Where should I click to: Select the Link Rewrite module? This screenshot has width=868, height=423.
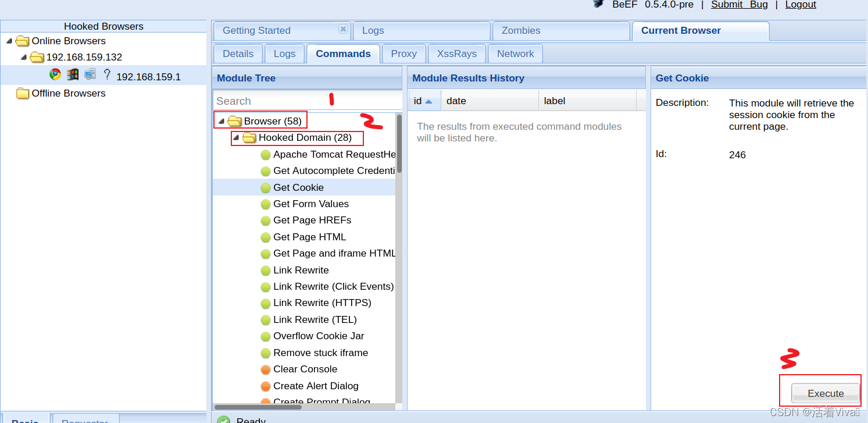pos(301,270)
